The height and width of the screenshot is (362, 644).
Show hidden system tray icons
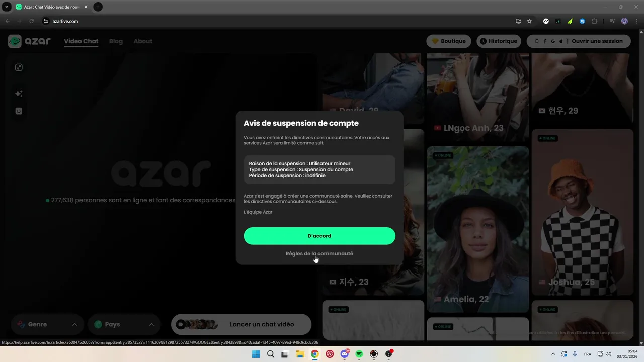[553, 354]
